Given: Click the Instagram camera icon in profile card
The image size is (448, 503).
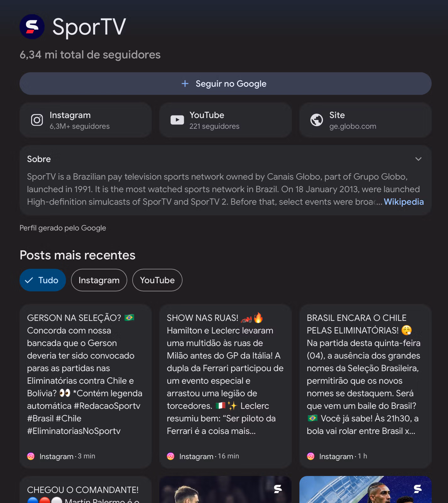Looking at the screenshot, I should [37, 120].
